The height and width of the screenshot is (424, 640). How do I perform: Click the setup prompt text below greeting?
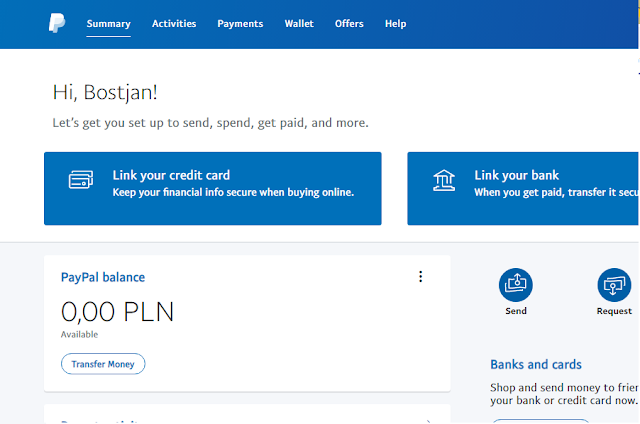pyautogui.click(x=210, y=123)
